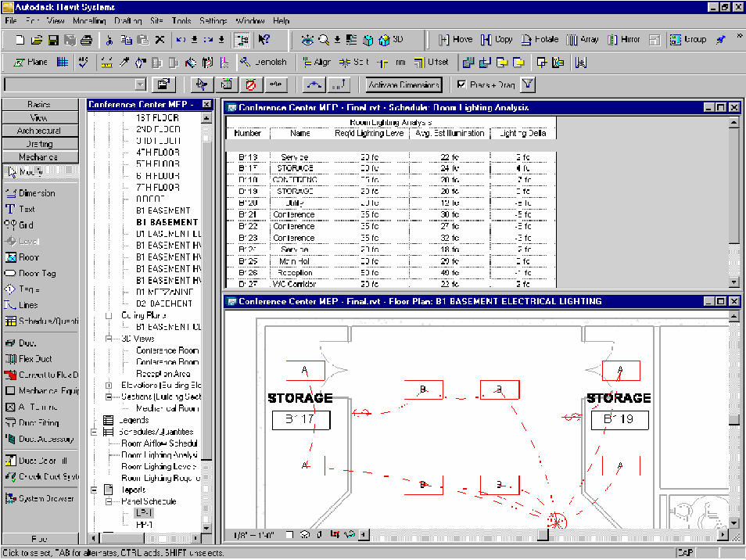Click the Align tool
The image size is (746, 560).
click(317, 63)
